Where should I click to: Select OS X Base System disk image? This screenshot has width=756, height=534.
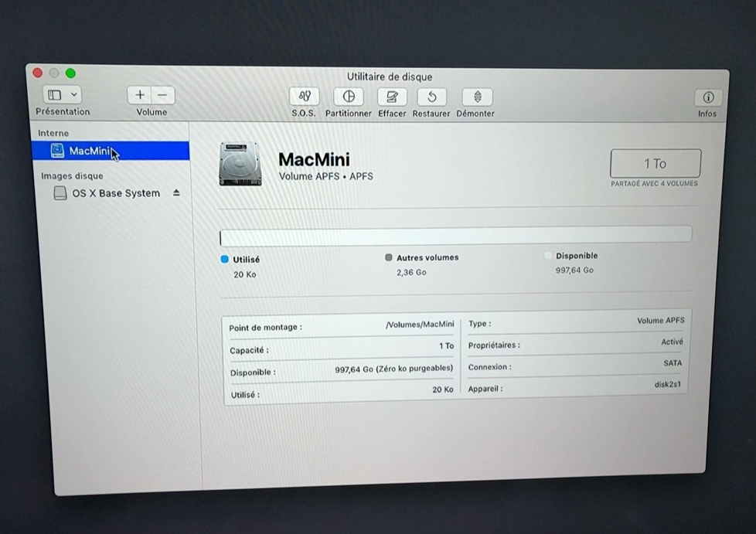click(116, 193)
